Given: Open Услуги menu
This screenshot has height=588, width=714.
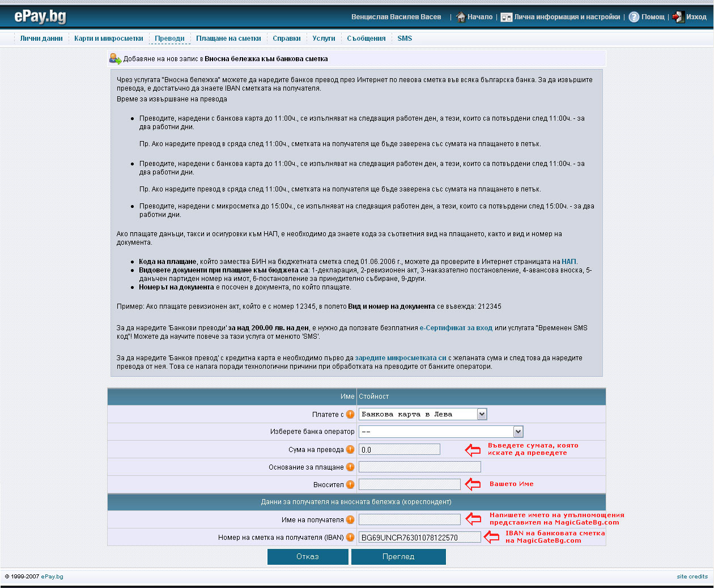Looking at the screenshot, I should pos(324,39).
